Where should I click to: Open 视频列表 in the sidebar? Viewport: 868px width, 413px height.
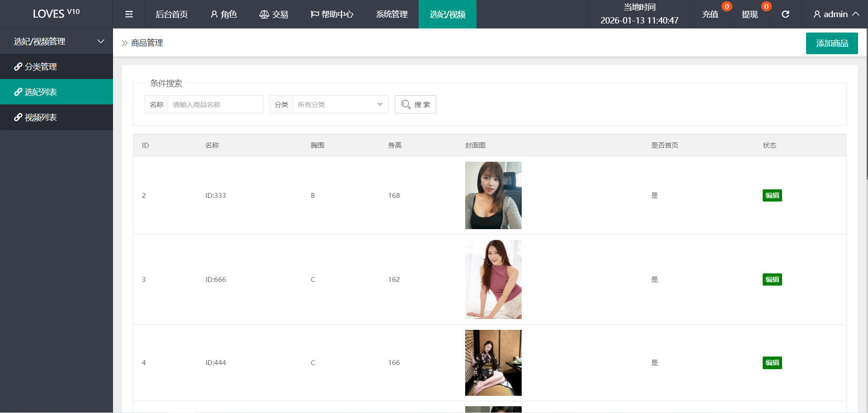[x=41, y=117]
